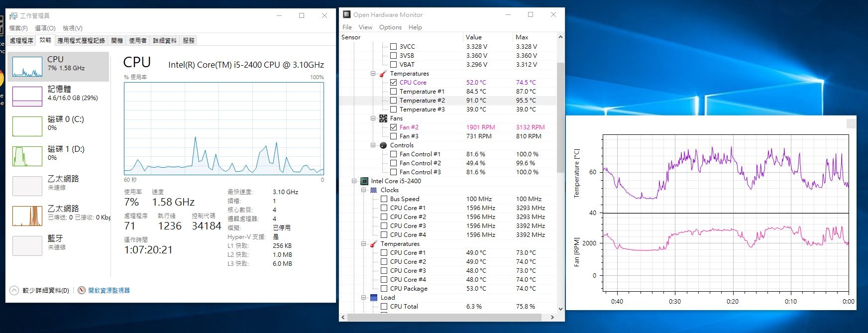Viewport: 868px width, 333px height.
Task: Click the horizontal scrollbar left arrow in Hardware Monitor
Action: [x=343, y=317]
